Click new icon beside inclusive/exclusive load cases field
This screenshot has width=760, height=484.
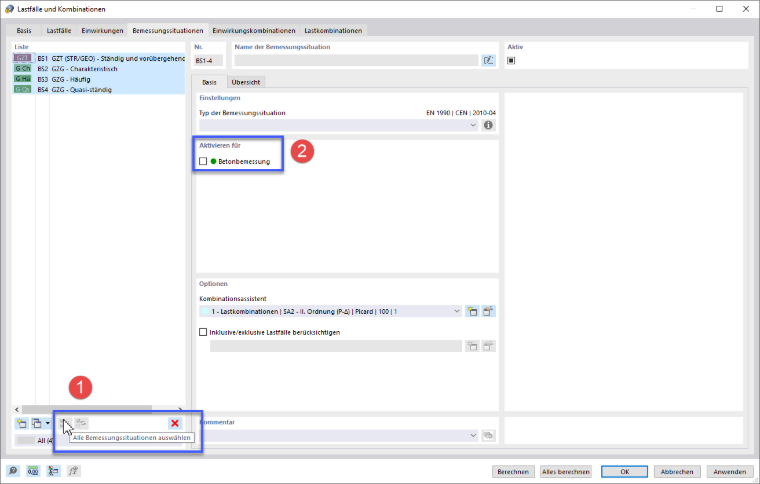point(472,346)
